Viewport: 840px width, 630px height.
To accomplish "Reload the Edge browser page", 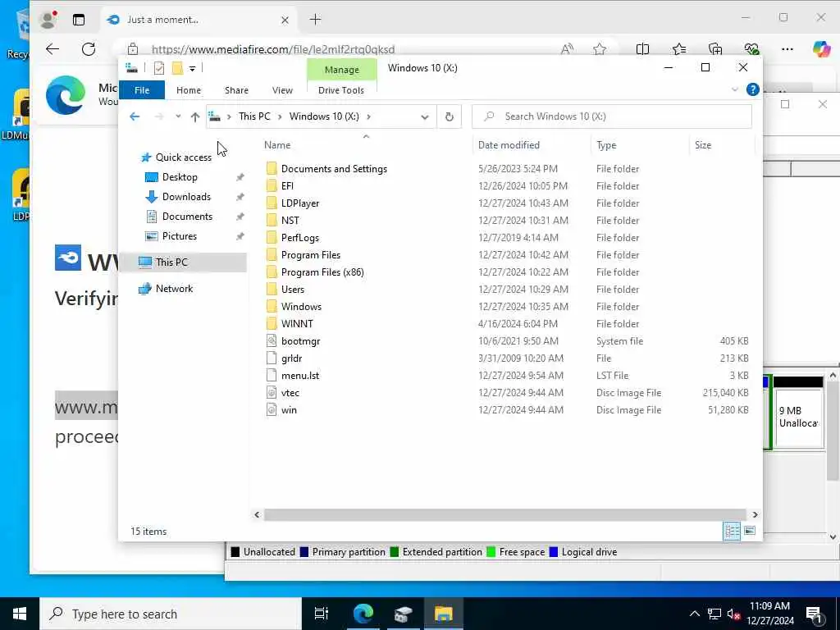I will point(89,49).
